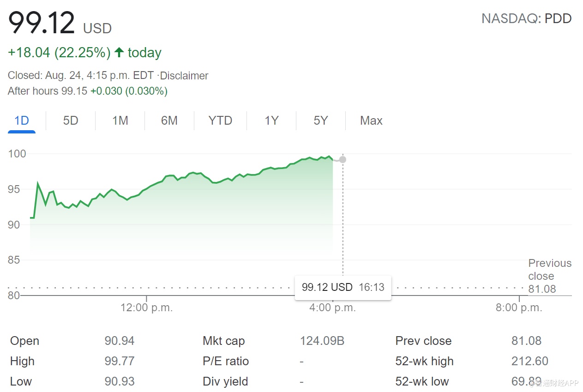Click the large 99.12 price heading
The height and width of the screenshot is (392, 583).
[42, 23]
